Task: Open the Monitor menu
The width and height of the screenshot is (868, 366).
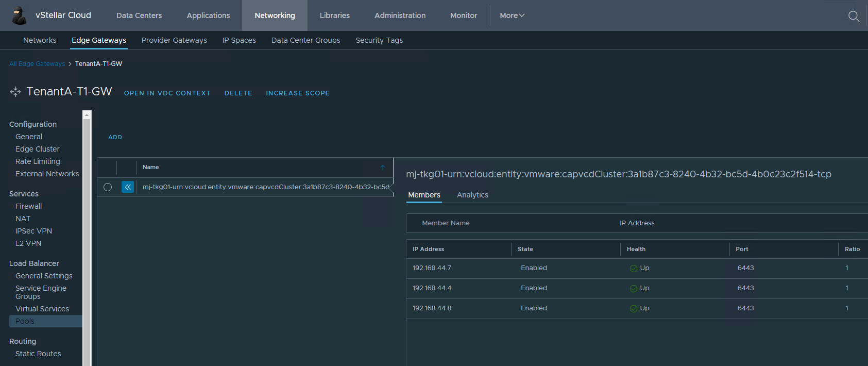Action: click(x=464, y=15)
